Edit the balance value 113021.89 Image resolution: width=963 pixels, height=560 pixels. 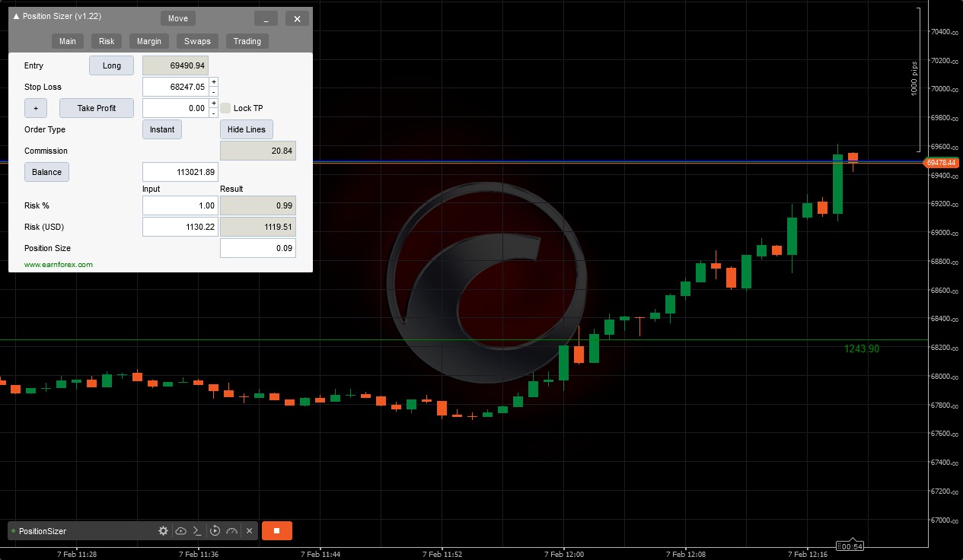(x=181, y=172)
